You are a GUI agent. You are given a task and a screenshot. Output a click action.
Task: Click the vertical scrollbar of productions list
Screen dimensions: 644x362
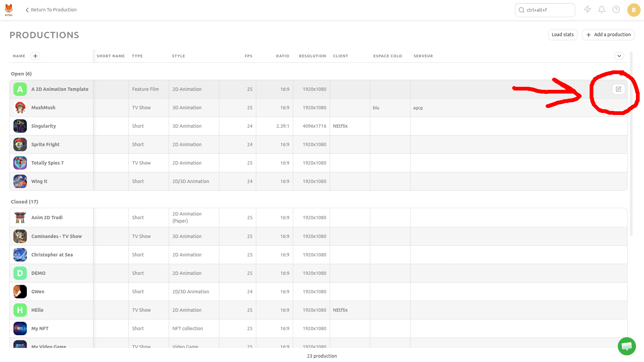coord(631,144)
